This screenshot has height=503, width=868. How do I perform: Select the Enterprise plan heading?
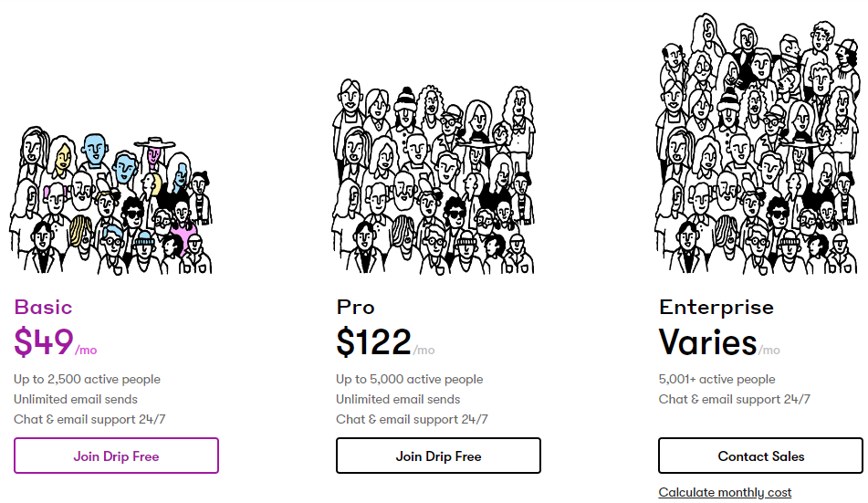click(716, 308)
